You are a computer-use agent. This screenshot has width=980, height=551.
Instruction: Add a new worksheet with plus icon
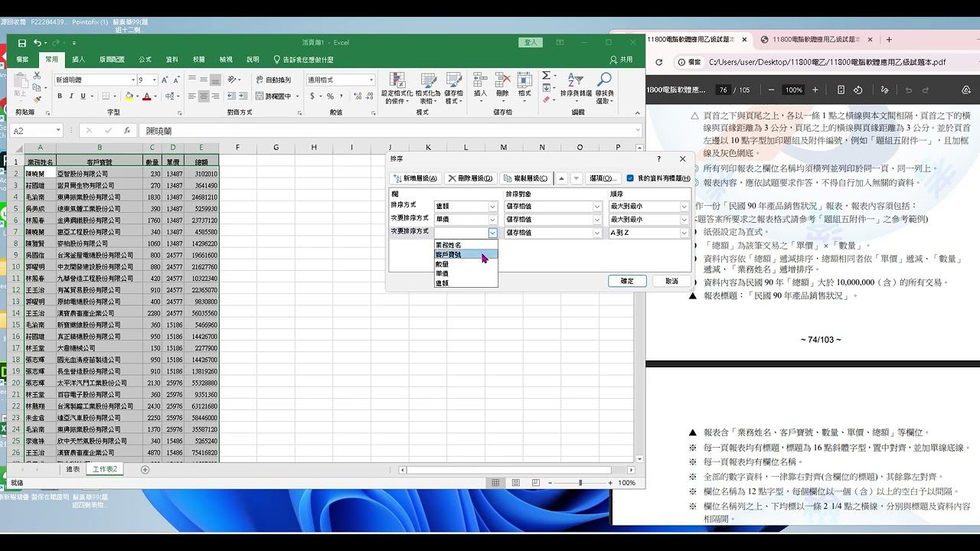pyautogui.click(x=145, y=469)
